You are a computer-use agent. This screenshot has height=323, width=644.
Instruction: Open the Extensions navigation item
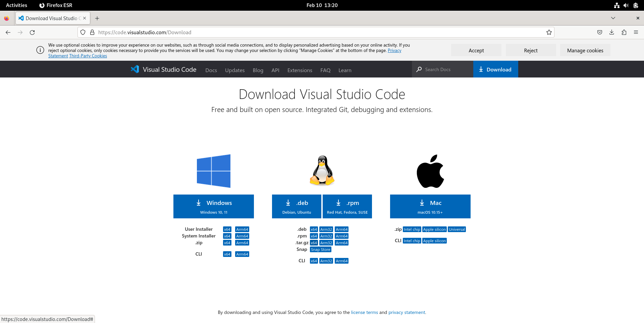(300, 70)
